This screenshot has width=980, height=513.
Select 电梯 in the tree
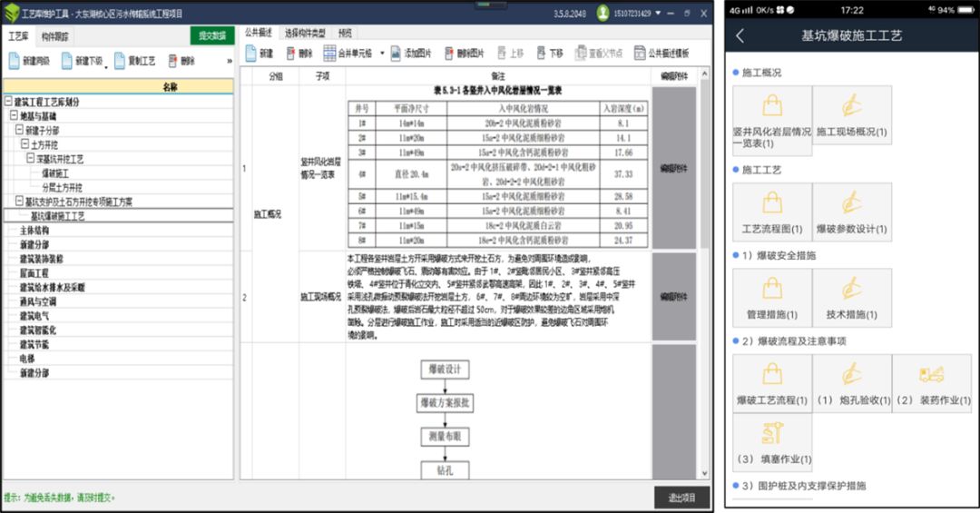[x=27, y=359]
